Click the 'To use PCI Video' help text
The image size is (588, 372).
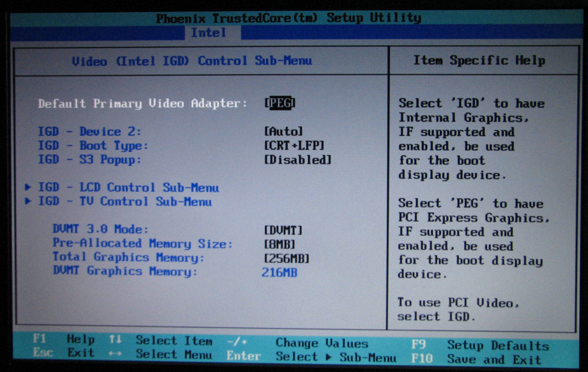pyautogui.click(x=458, y=310)
